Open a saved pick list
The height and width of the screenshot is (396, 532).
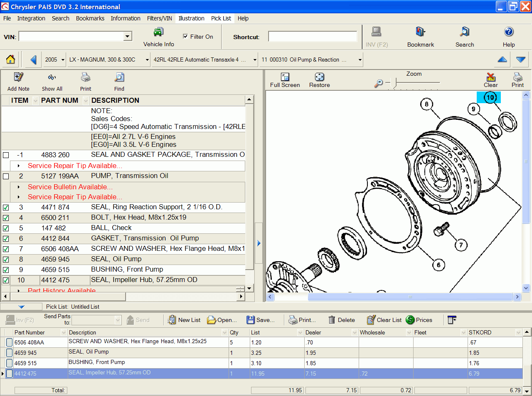pyautogui.click(x=222, y=320)
